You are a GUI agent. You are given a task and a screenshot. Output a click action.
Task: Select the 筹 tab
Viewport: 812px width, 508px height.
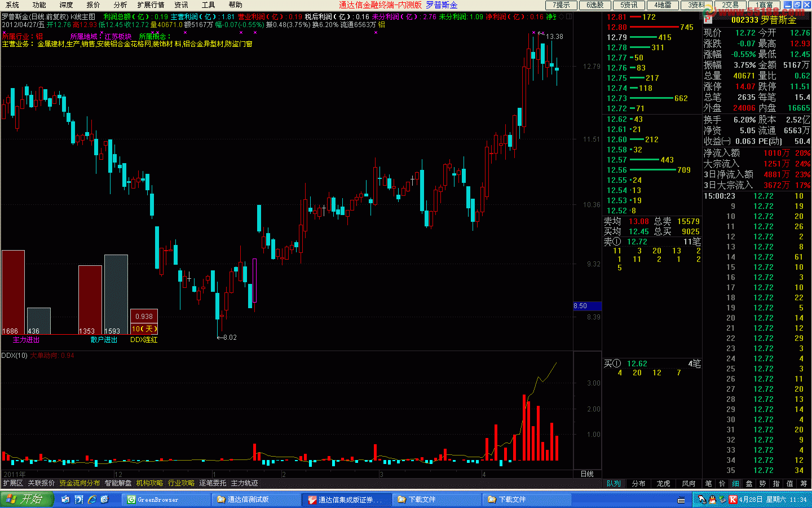tap(804, 484)
